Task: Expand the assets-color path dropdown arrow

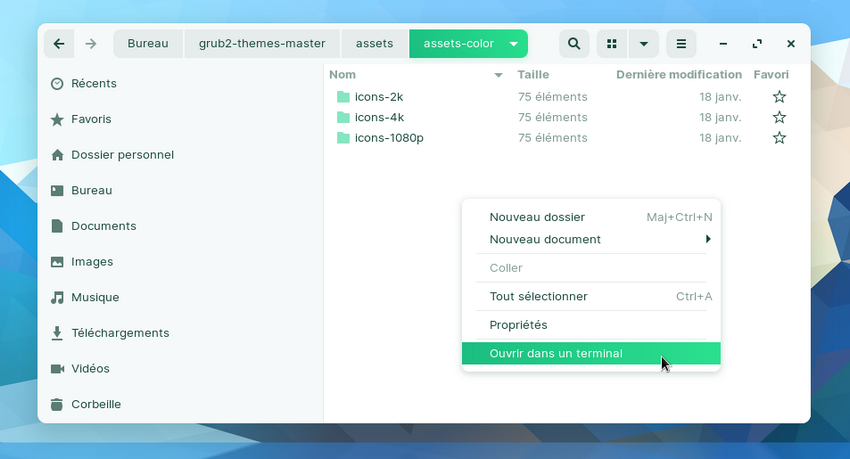Action: tap(513, 44)
